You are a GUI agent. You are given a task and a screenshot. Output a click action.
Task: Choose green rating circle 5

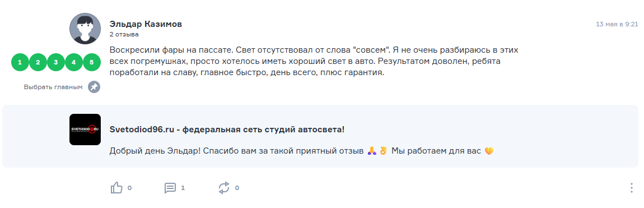(92, 62)
